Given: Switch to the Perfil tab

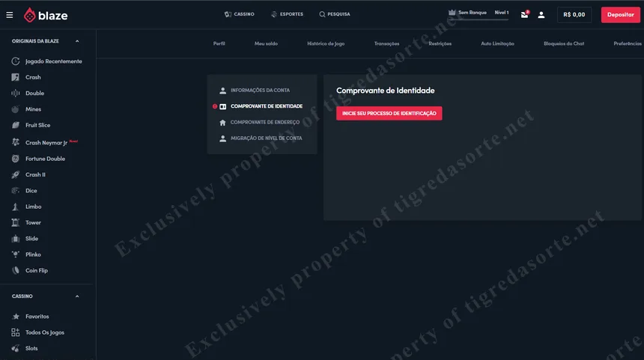Looking at the screenshot, I should 219,43.
